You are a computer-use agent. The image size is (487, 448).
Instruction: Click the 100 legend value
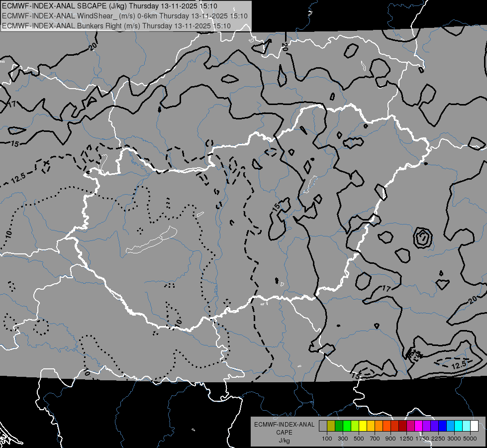[x=327, y=439]
